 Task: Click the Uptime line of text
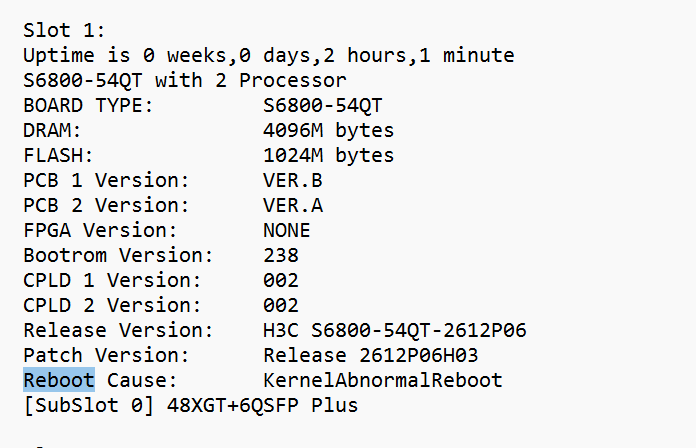(x=268, y=55)
